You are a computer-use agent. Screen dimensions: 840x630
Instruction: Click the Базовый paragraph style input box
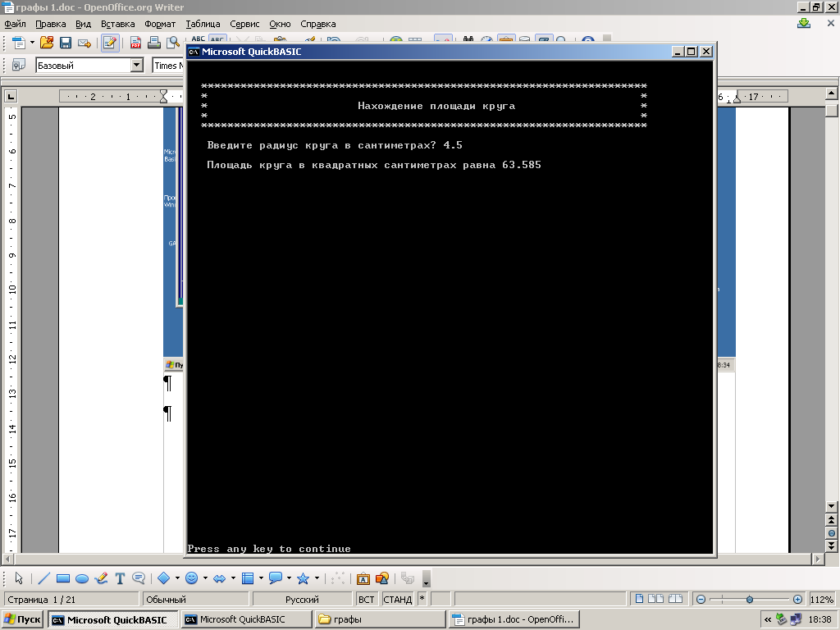pyautogui.click(x=84, y=66)
